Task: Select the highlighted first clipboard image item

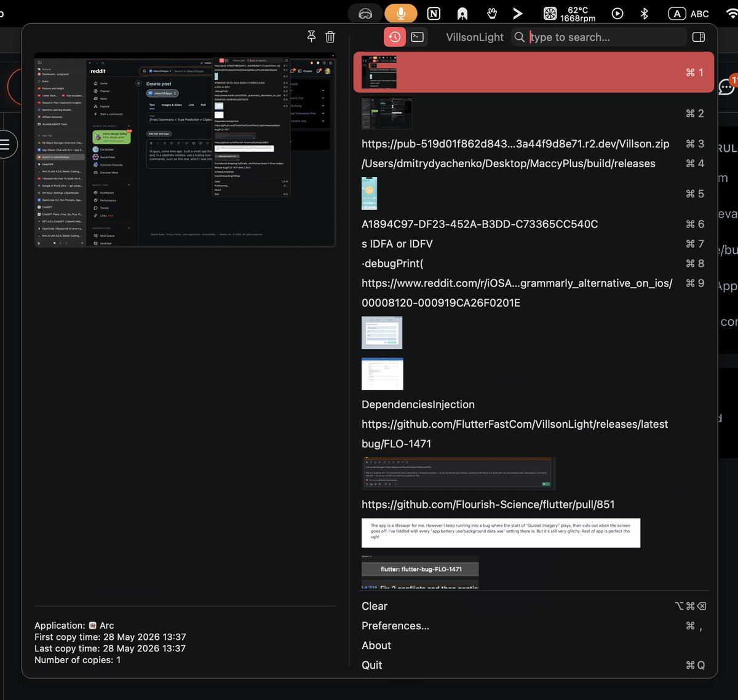Action: pos(533,72)
